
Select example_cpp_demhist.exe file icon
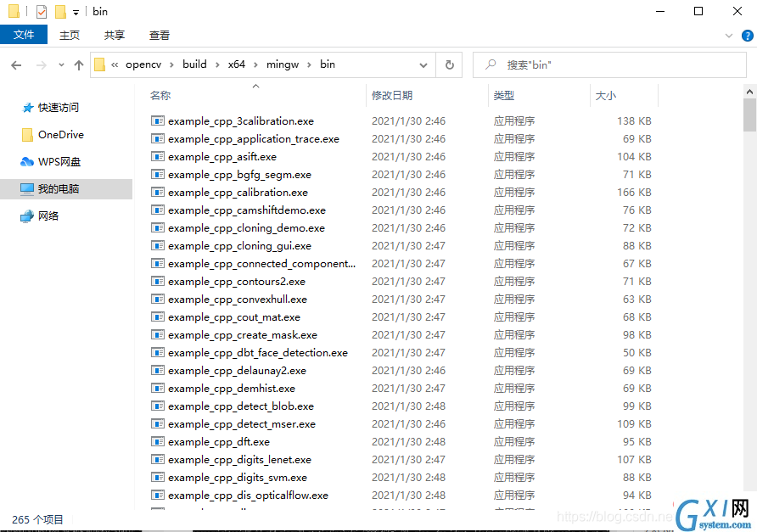(157, 388)
